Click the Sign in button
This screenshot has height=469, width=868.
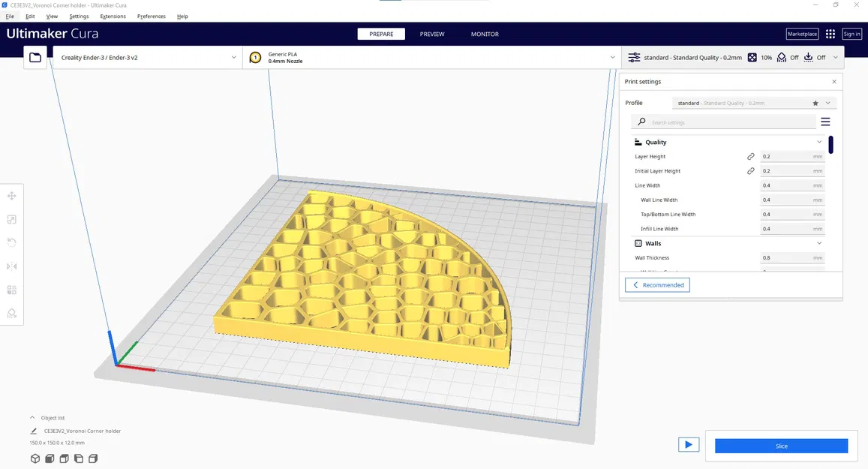[x=851, y=33]
